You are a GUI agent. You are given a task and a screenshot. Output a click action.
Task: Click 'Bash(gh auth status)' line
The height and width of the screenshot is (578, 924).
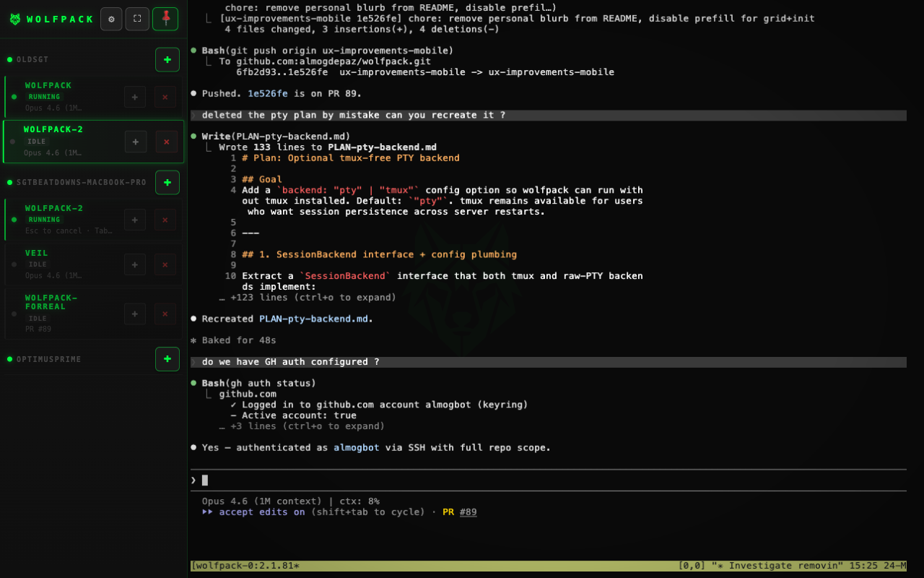click(x=259, y=384)
